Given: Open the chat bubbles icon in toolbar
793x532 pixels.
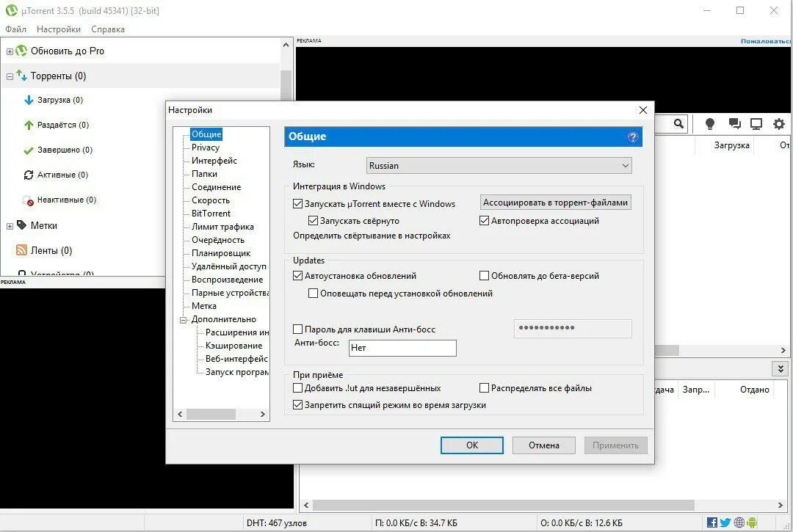Looking at the screenshot, I should pos(734,124).
